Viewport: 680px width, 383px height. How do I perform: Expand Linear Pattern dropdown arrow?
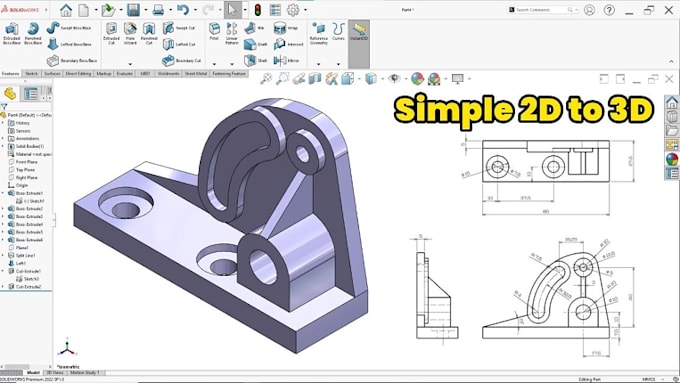232,64
